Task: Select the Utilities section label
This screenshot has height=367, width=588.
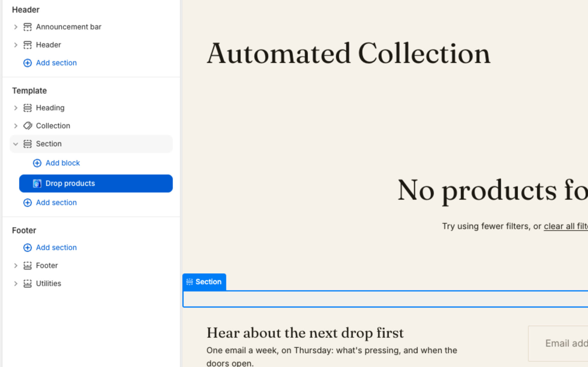Action: click(49, 284)
